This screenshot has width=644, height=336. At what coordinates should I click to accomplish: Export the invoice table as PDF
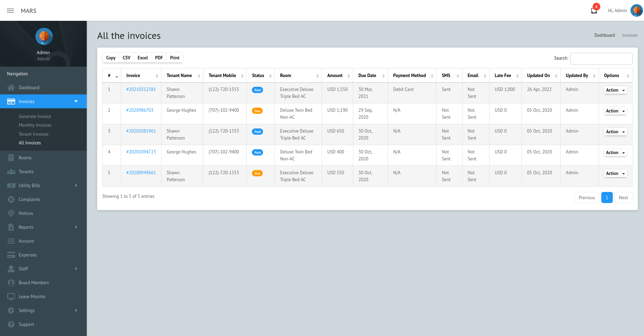pyautogui.click(x=159, y=58)
